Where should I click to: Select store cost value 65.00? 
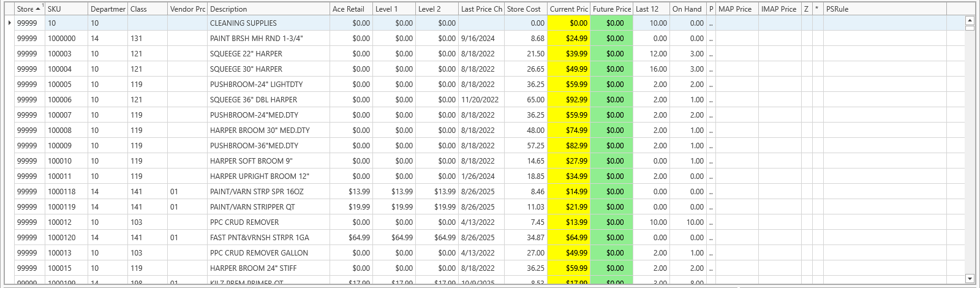(526, 100)
